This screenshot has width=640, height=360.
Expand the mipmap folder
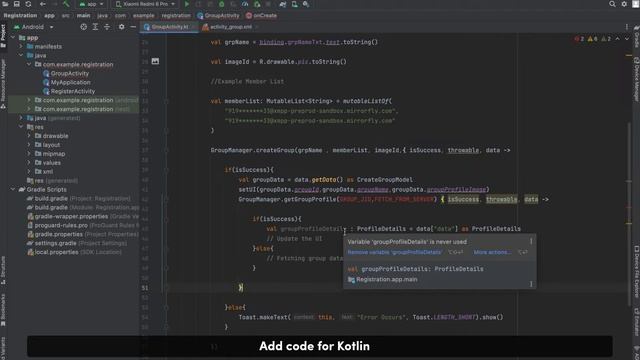point(29,154)
